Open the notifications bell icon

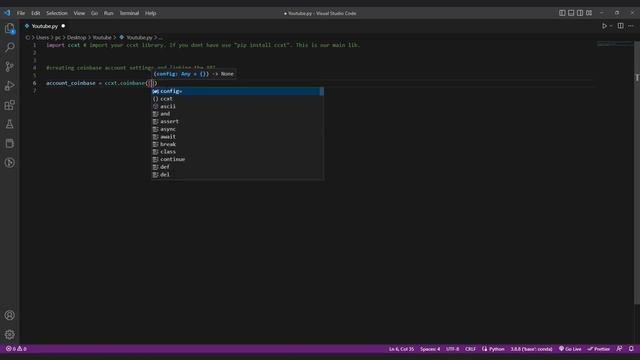[631, 349]
